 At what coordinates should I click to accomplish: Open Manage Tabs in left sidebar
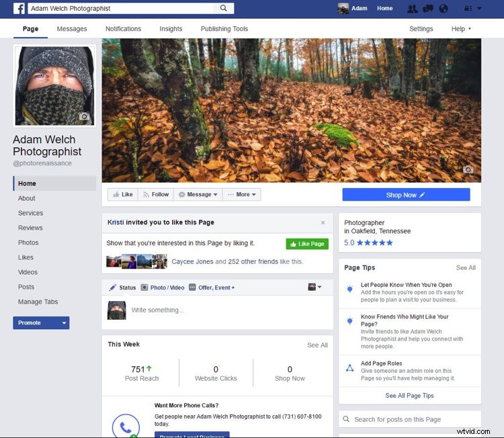[38, 302]
